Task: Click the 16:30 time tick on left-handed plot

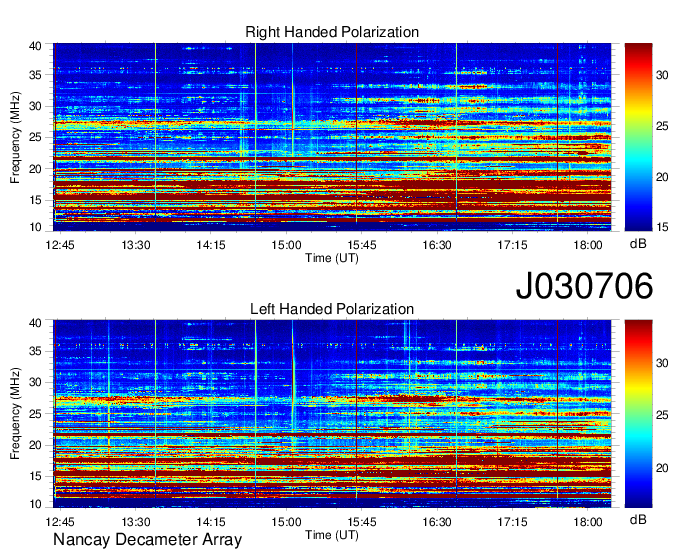Action: (437, 522)
